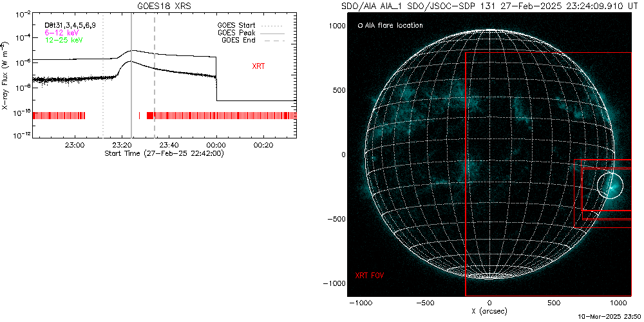This screenshot has width=644, height=322.
Task: Click the 'AIA flare location' legend text
Action: coord(393,26)
